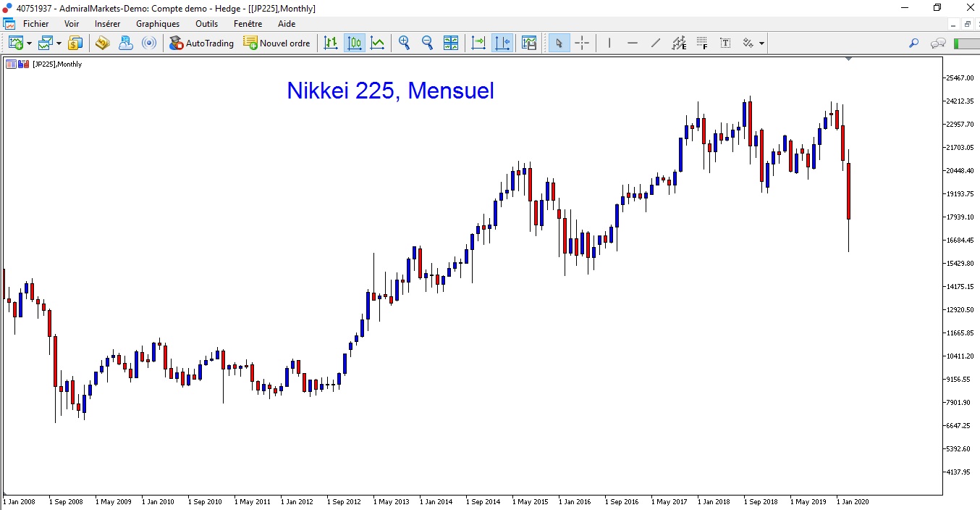Select the Text label tool
This screenshot has height=510, width=980.
click(x=725, y=43)
